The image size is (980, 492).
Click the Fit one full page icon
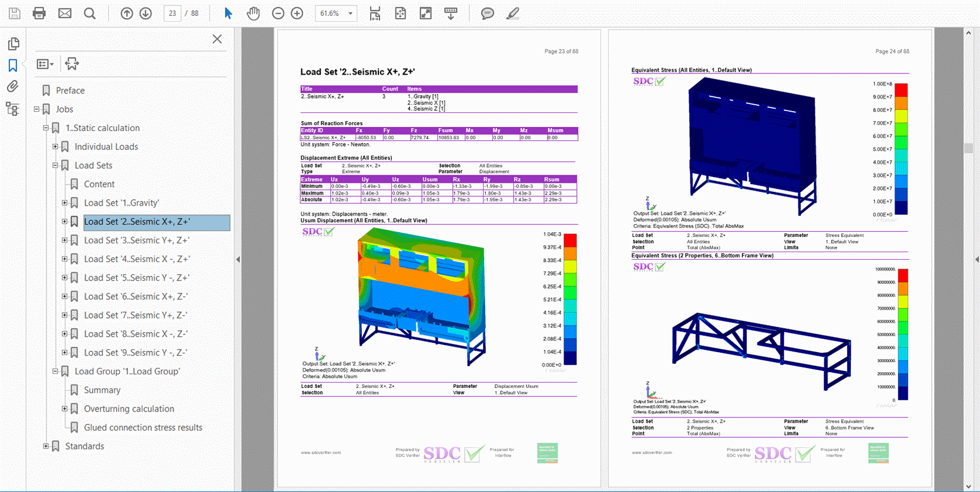[x=401, y=13]
